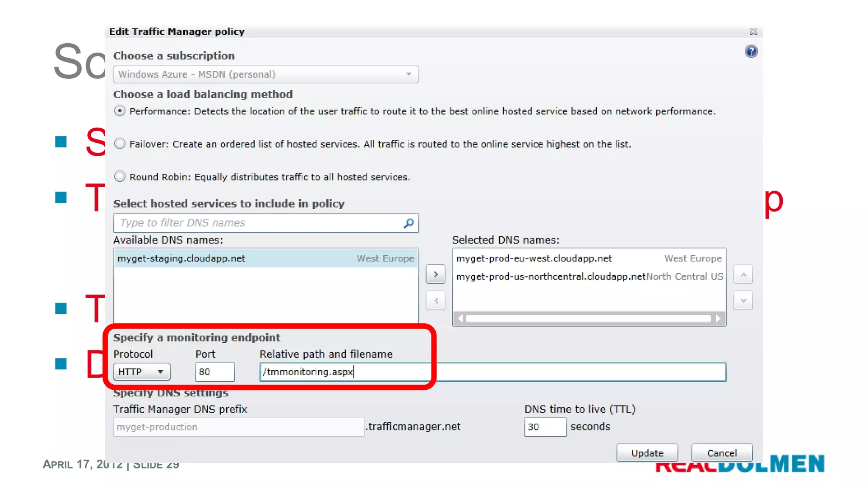
Task: Select the Performance load balancing method
Action: click(x=120, y=111)
